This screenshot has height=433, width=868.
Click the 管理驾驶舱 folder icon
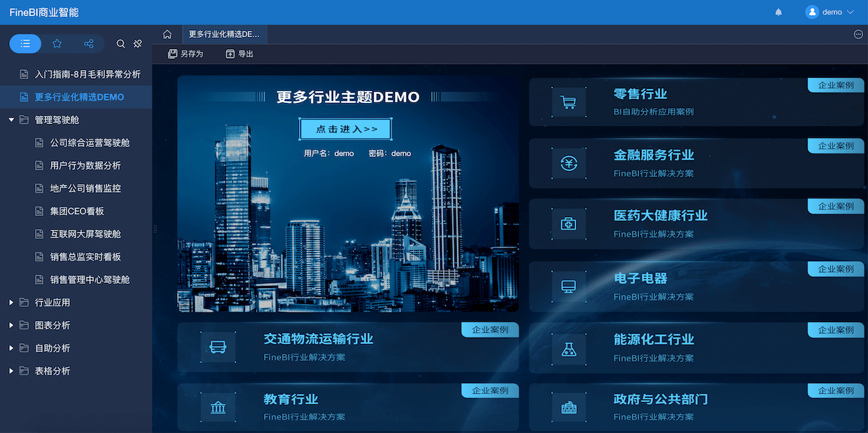[24, 120]
